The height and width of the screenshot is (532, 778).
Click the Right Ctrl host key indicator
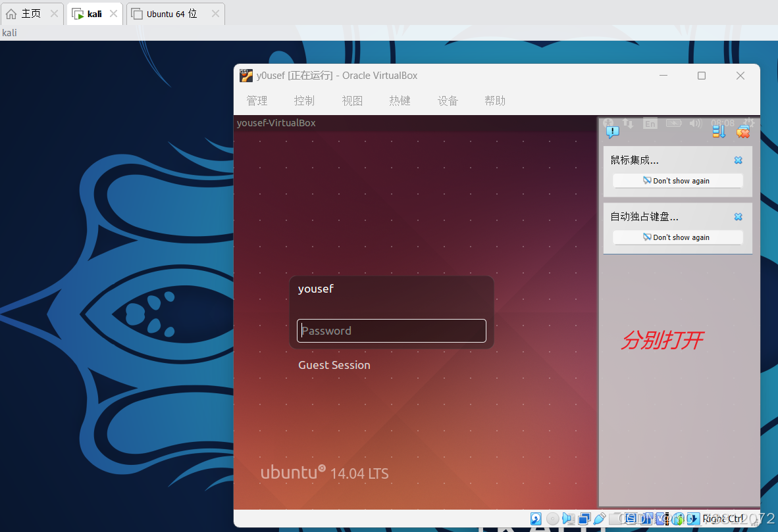click(723, 519)
